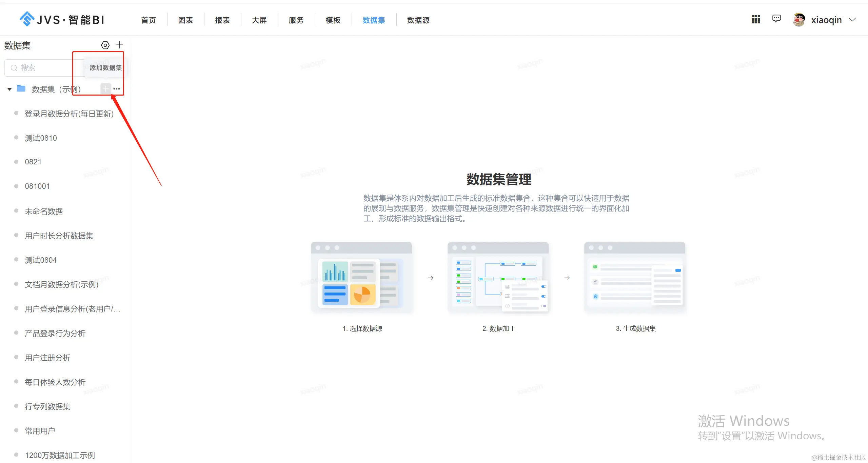Open the 图表 navigation tab
The width and height of the screenshot is (868, 463).
[x=185, y=20]
